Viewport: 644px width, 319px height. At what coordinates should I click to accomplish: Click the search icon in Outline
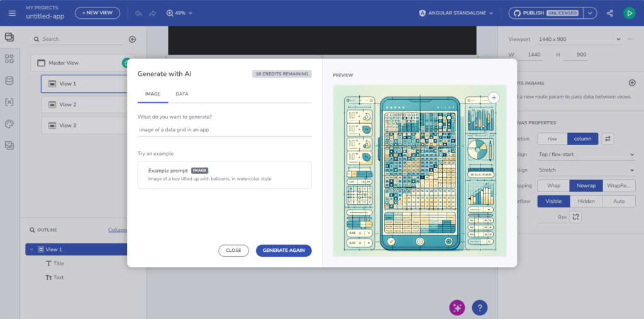(x=32, y=230)
